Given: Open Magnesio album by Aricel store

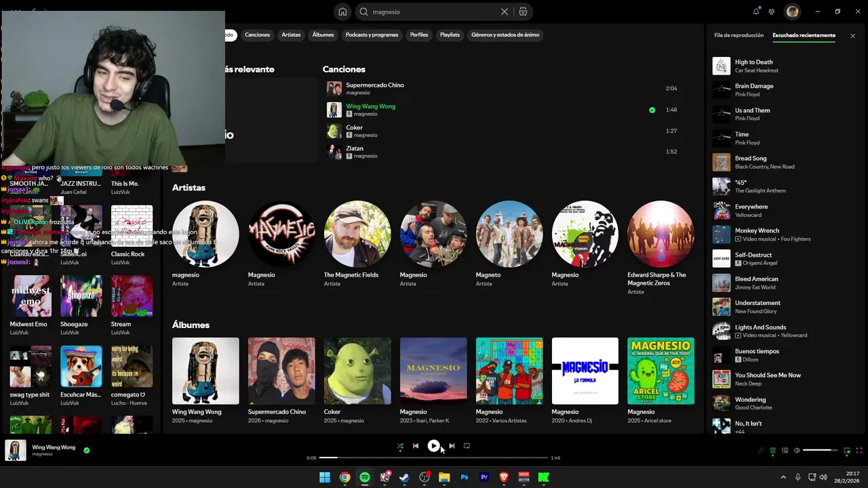Looking at the screenshot, I should pos(661,380).
